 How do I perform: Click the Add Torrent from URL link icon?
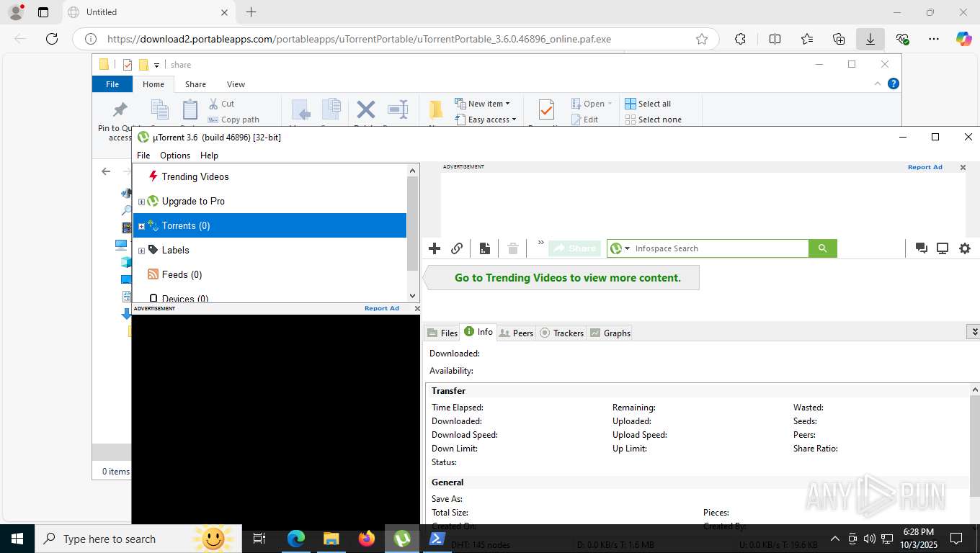coord(457,248)
